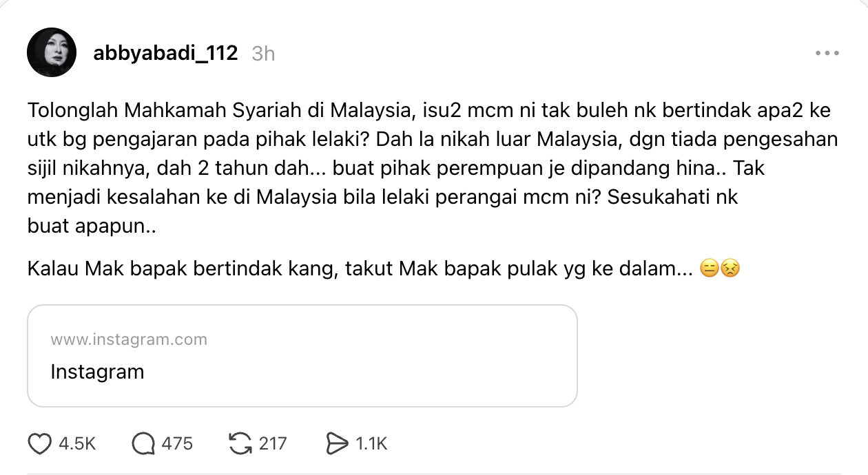Open the Instagram link preview card
The image size is (868, 475).
coord(302,356)
